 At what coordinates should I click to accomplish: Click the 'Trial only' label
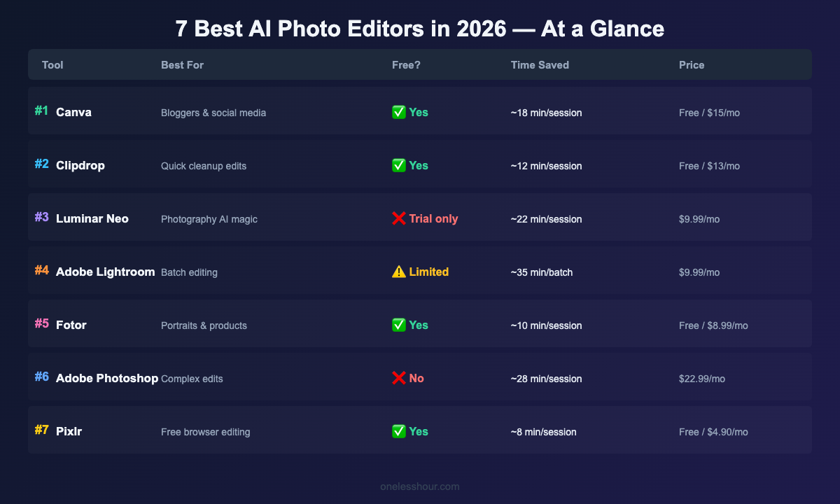433,218
